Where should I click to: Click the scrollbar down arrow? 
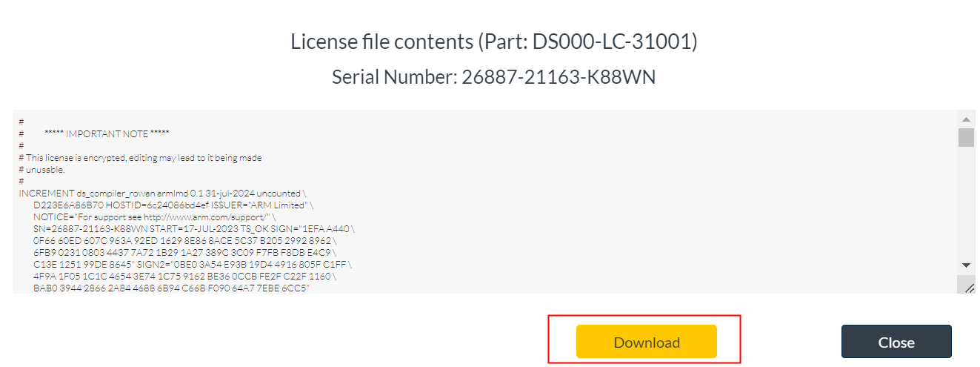coord(966,265)
